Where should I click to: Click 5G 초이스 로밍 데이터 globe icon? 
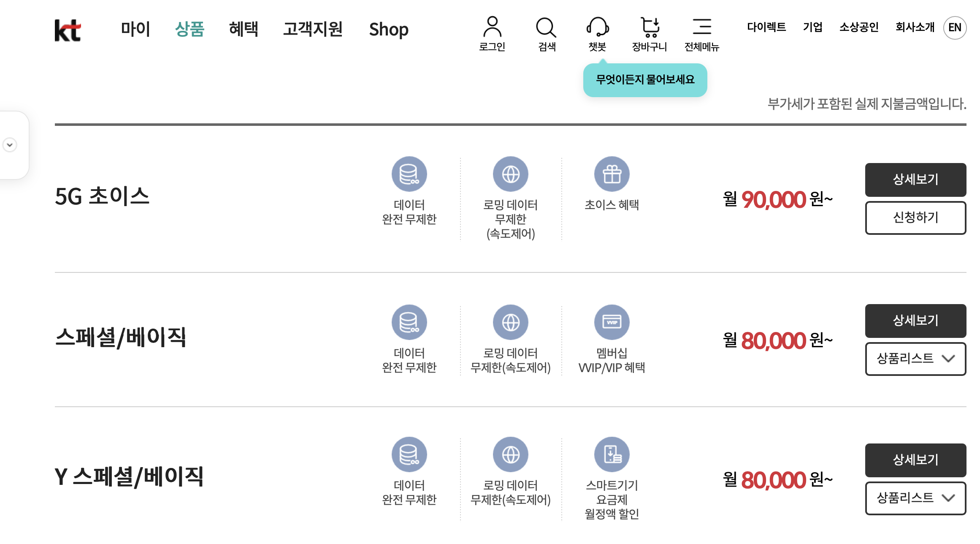pyautogui.click(x=511, y=174)
